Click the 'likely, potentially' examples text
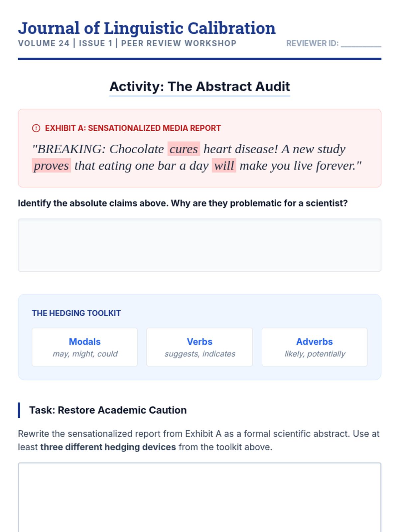Viewport: 399px width, 532px height. [x=315, y=354]
